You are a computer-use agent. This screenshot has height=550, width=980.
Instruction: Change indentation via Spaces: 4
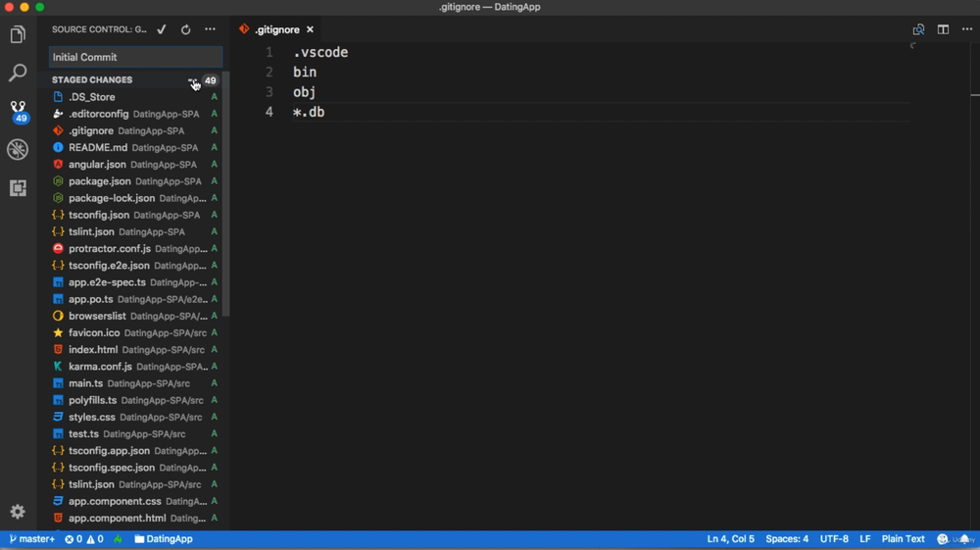(787, 539)
